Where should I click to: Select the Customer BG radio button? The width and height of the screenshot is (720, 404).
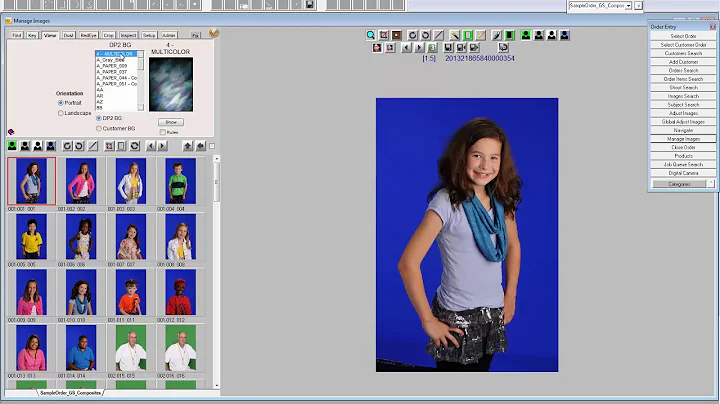tap(99, 129)
